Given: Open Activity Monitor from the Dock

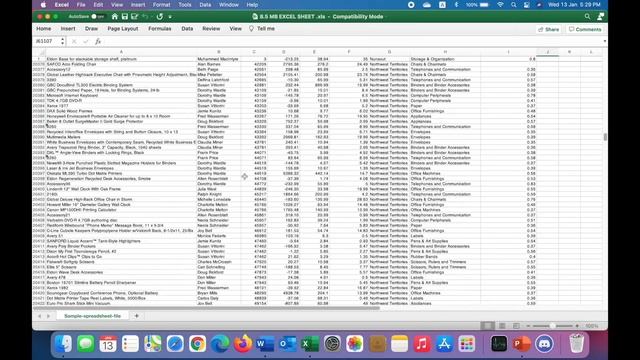Looking at the screenshot, I should pos(499,344).
